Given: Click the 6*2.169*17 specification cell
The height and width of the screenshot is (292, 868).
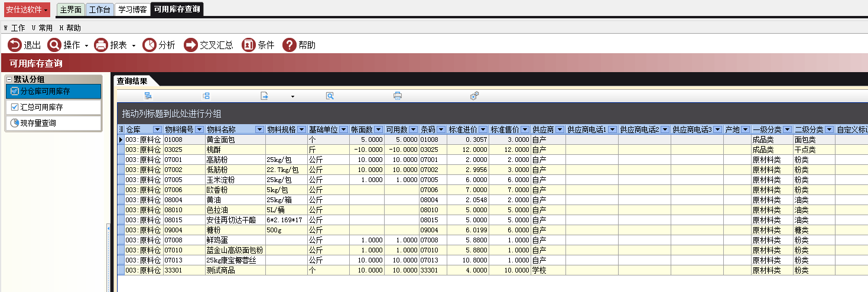Looking at the screenshot, I should pos(286,220).
